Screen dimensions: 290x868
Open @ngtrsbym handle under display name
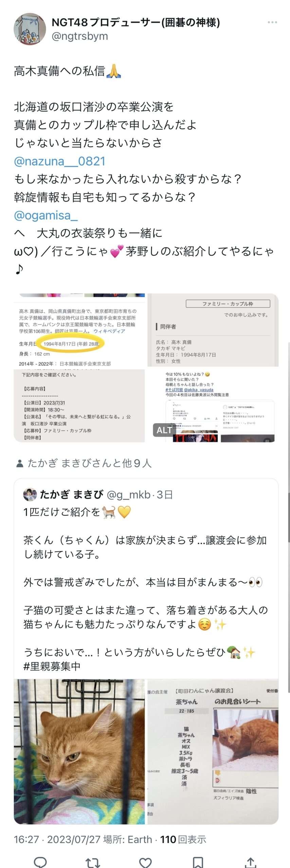coord(79,36)
